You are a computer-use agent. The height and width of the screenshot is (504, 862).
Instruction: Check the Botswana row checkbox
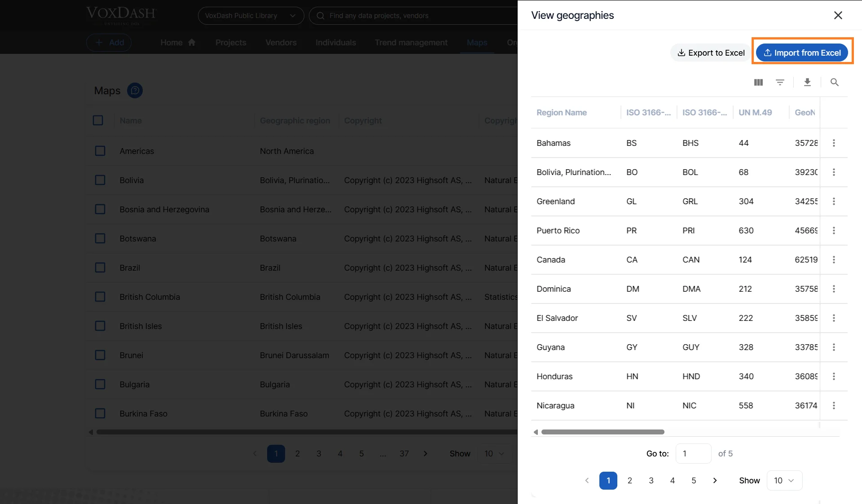pos(100,238)
